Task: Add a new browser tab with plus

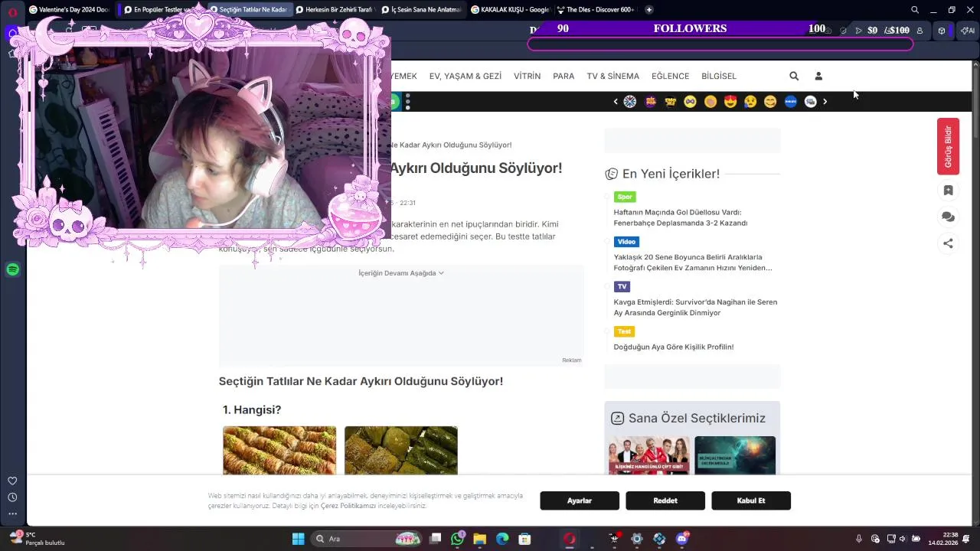Action: tap(649, 10)
